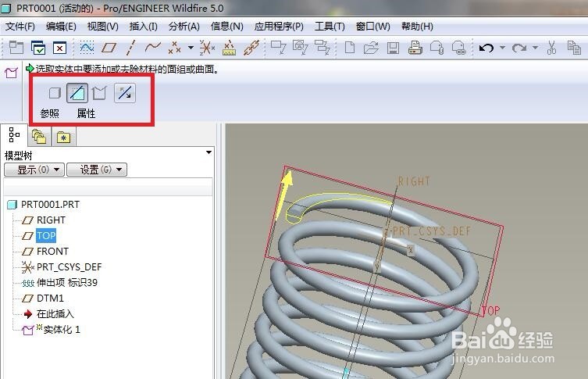588x379 pixels.
Task: Switch to the folder browser tab
Action: [39, 137]
